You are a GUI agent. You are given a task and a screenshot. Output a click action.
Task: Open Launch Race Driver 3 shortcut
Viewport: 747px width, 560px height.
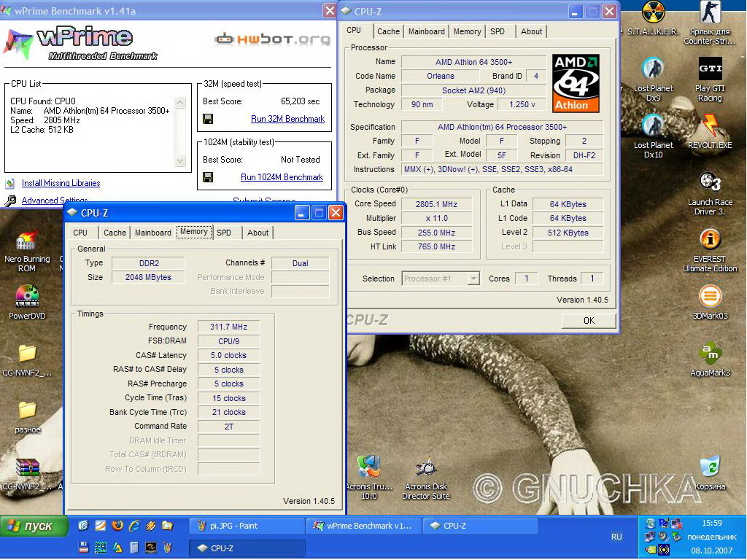click(710, 183)
